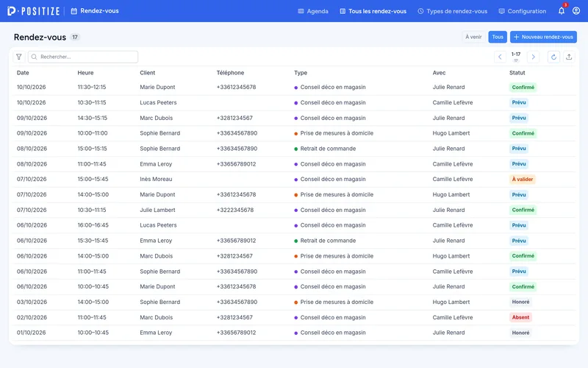Click the refresh list icon
This screenshot has height=368, width=588.
[x=553, y=57]
